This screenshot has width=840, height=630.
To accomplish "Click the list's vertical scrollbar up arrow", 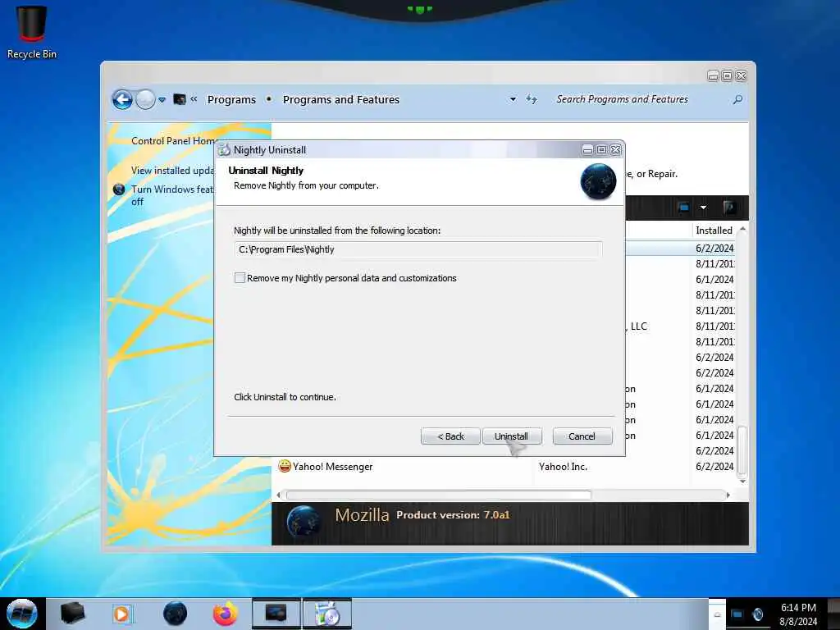I will click(x=742, y=229).
